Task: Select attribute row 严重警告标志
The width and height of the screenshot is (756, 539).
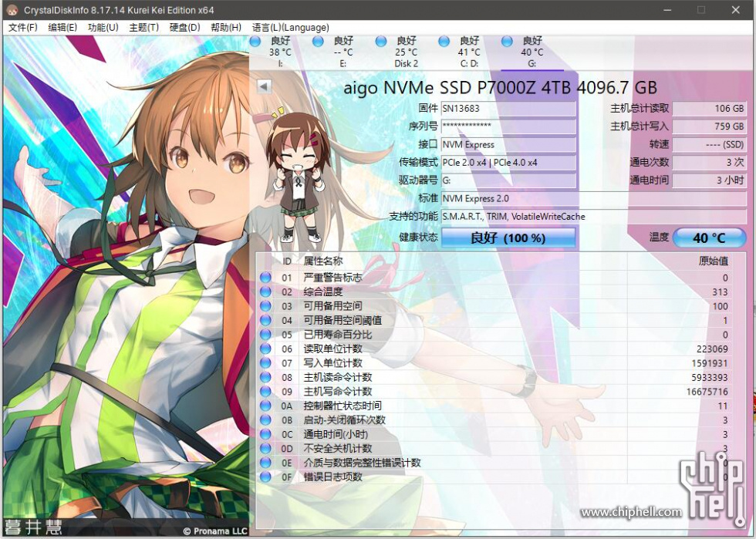Action: click(x=494, y=278)
